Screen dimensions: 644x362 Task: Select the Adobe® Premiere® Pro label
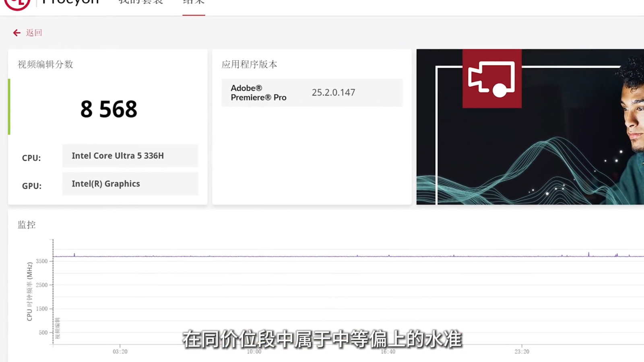pyautogui.click(x=258, y=93)
